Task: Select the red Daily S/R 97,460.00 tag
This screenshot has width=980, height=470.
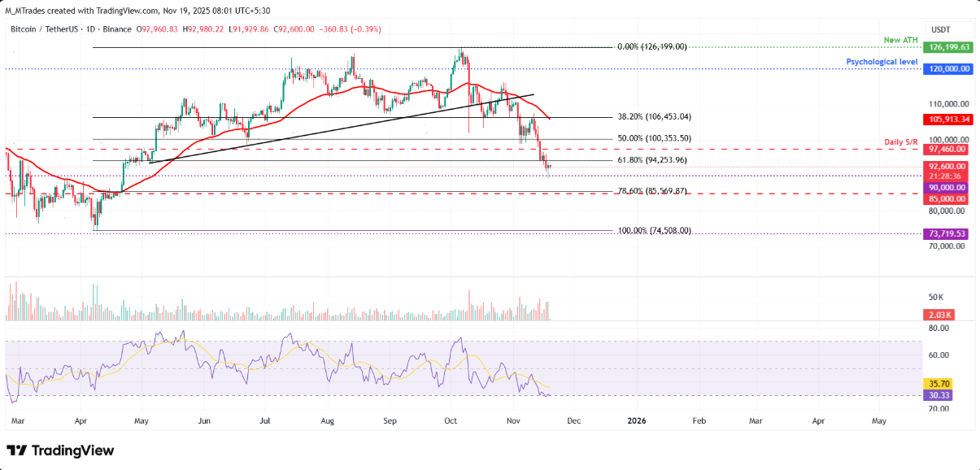Action: click(x=943, y=150)
